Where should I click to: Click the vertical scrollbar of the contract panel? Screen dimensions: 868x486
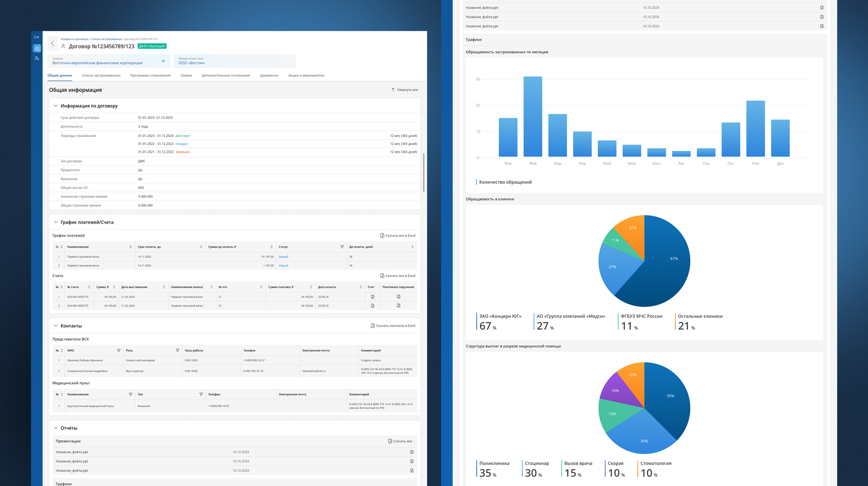[424, 173]
